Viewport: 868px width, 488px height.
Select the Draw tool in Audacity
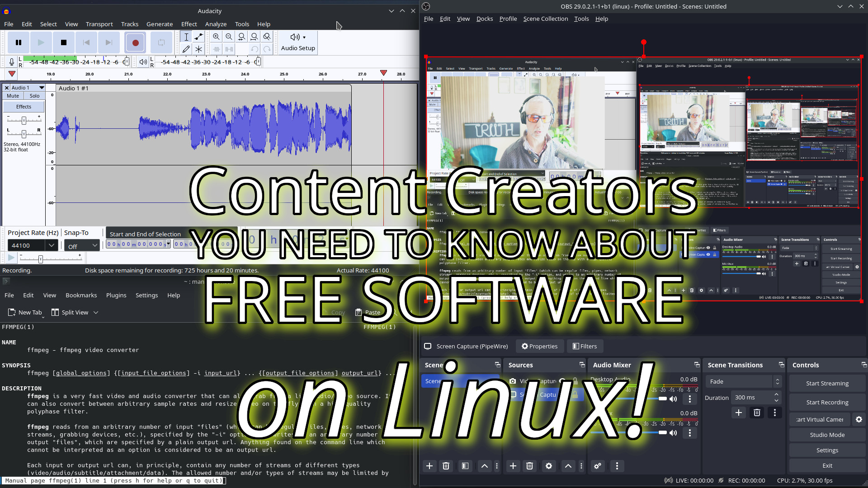click(186, 49)
